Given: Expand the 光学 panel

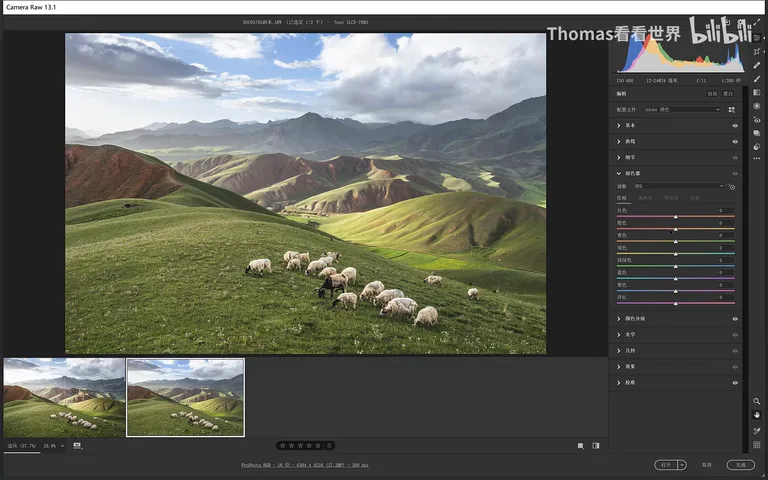Looking at the screenshot, I should [619, 335].
